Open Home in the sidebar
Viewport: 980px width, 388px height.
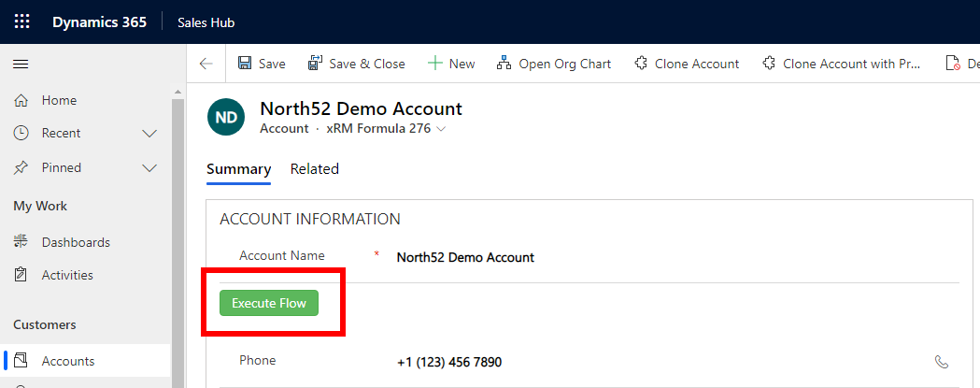85,100
